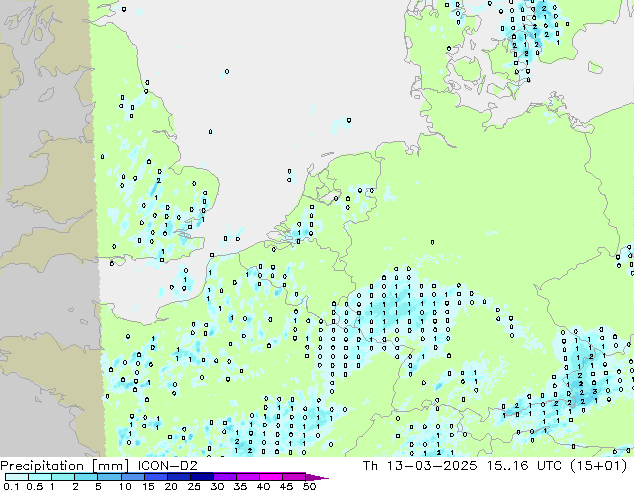Viewport: 634px width, 490px height.
Task: Click the legend scale label '45'
Action: click(x=286, y=486)
